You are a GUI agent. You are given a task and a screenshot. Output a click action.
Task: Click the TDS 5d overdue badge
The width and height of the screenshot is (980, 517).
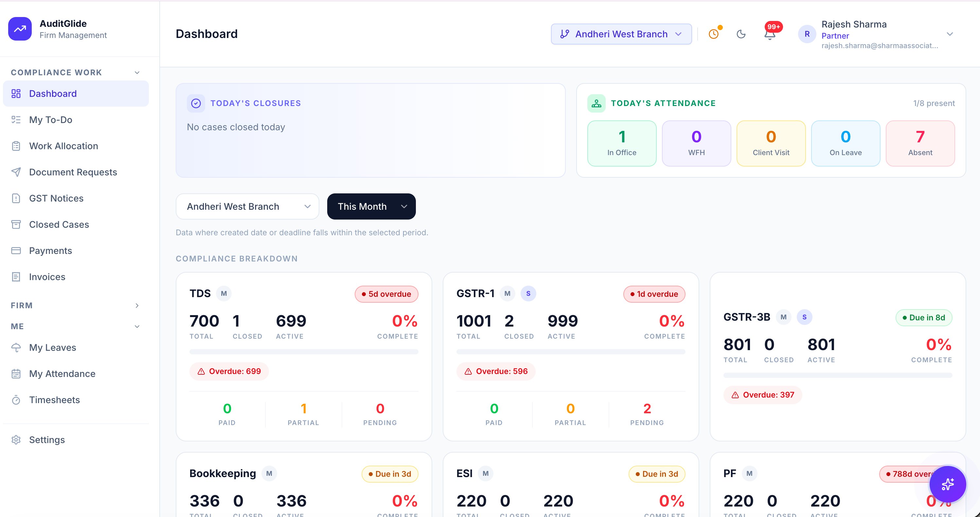386,294
